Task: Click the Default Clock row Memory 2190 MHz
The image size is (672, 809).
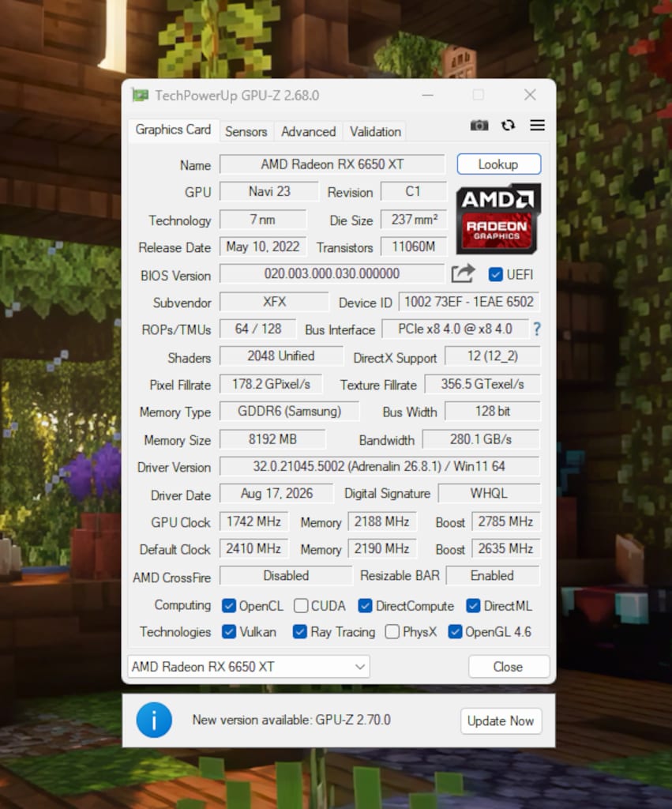Action: tap(381, 548)
